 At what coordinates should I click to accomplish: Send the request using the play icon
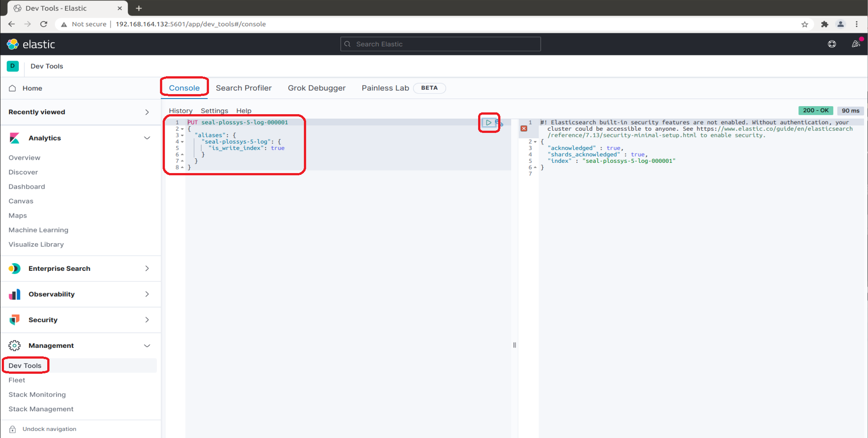489,123
